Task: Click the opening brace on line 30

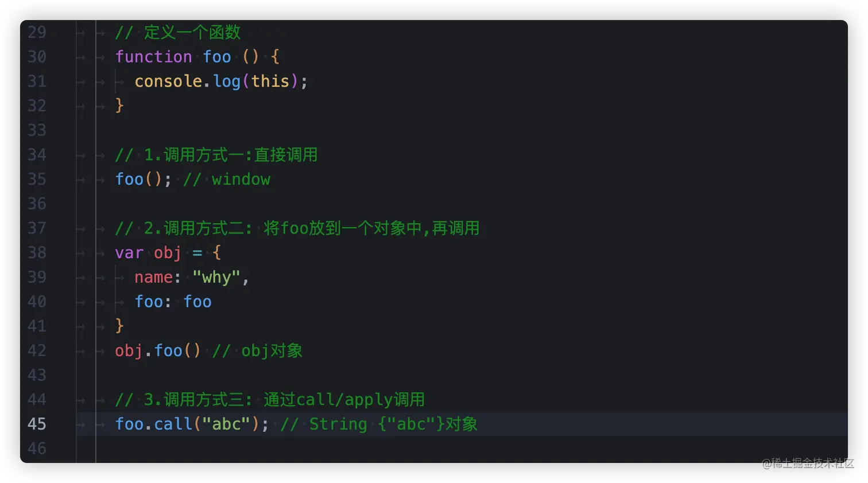Action: pos(275,57)
